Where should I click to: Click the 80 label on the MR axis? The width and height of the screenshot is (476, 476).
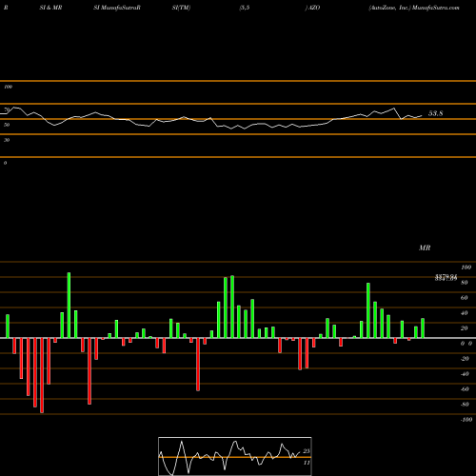click(465, 283)
